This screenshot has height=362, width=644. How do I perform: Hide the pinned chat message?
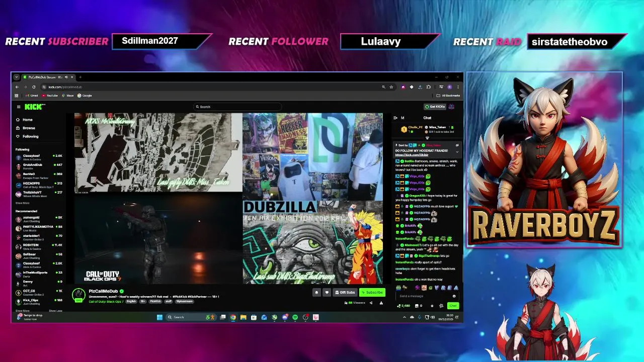[x=457, y=145]
